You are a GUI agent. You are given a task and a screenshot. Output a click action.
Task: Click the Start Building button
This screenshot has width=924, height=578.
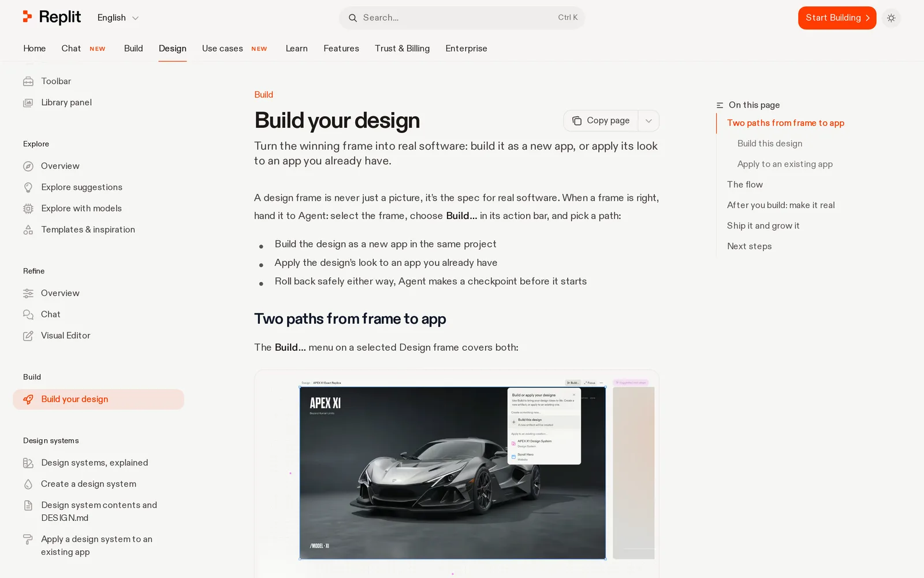tap(837, 18)
